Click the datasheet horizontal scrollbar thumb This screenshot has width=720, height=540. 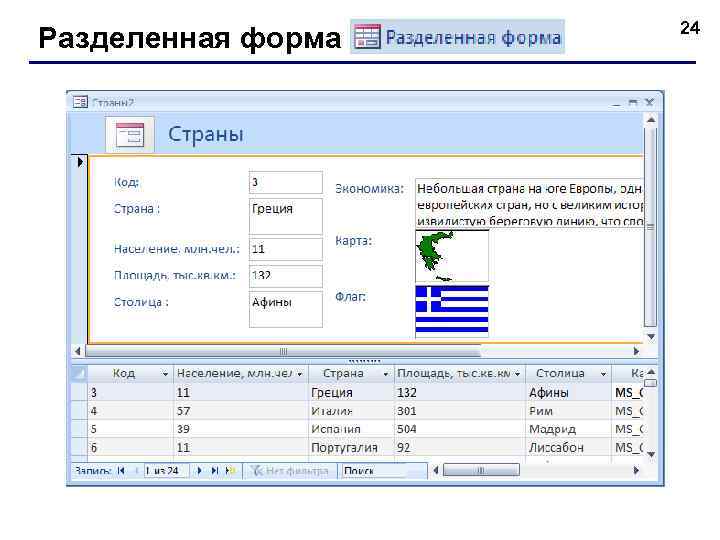coord(481,470)
